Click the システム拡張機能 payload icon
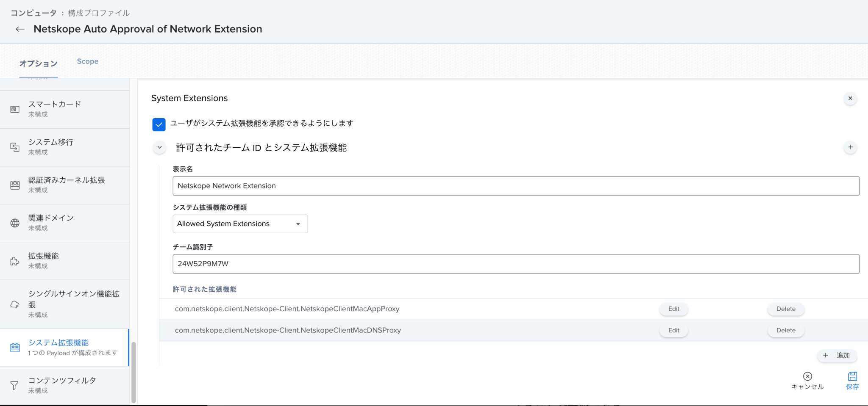 [x=15, y=347]
